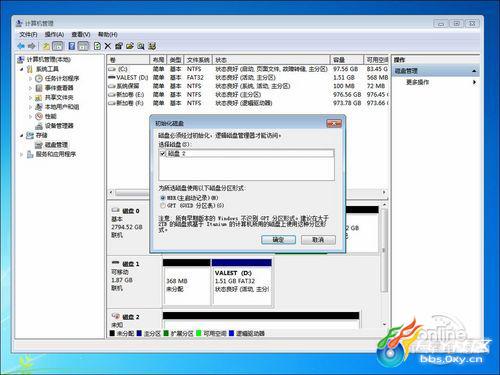Expand 更多操作 arrow in actions pane
The height and width of the screenshot is (375, 500).
point(474,82)
